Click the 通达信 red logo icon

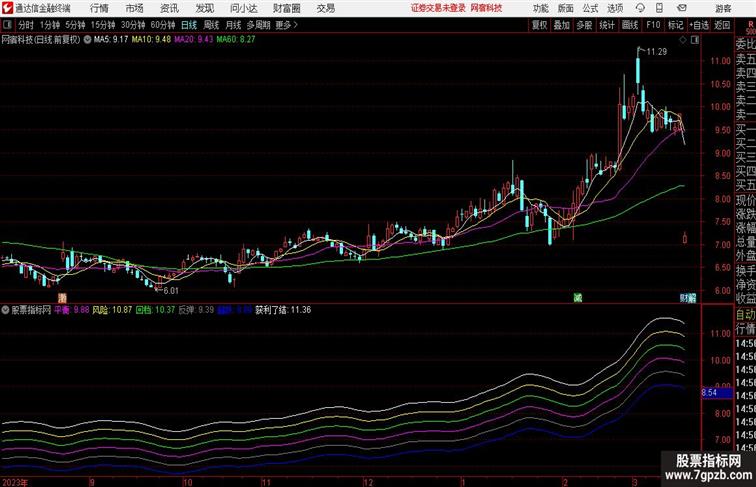[x=7, y=8]
